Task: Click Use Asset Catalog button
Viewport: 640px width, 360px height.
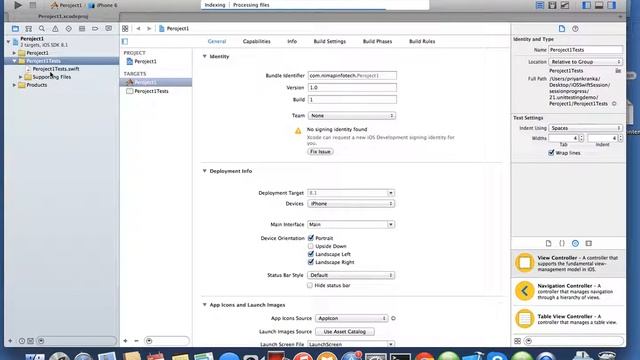Action: coord(345,332)
